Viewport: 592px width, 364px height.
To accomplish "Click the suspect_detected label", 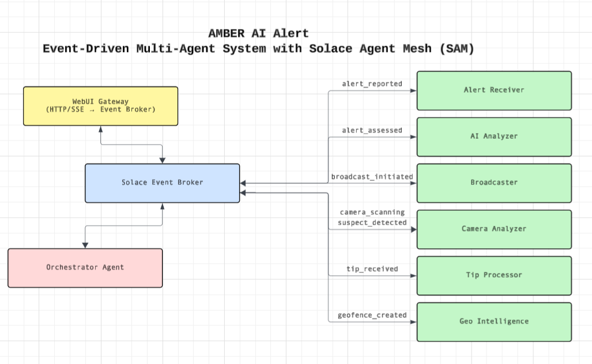I will [372, 222].
